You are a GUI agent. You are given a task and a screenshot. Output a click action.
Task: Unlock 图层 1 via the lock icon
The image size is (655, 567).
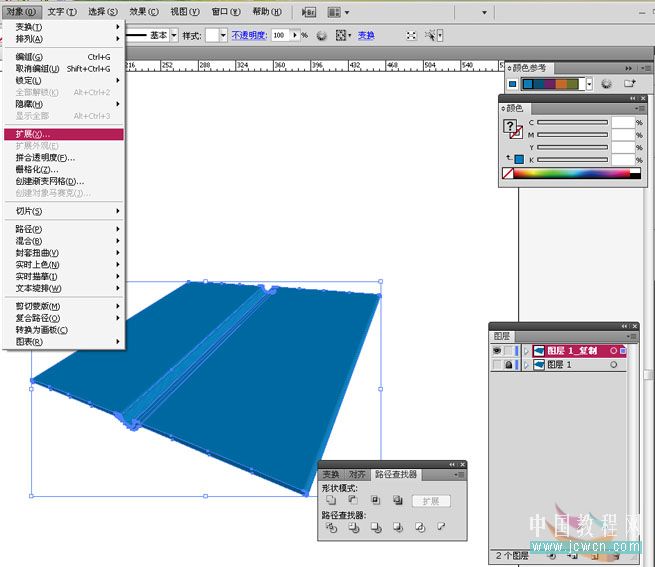[508, 365]
